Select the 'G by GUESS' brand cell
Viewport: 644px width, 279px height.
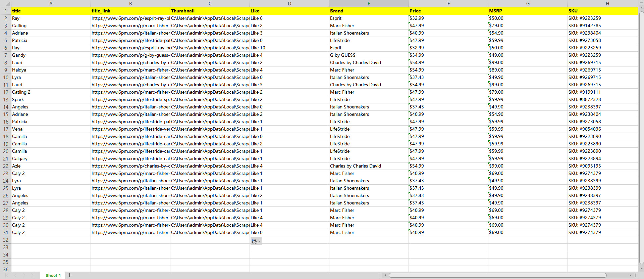[369, 55]
